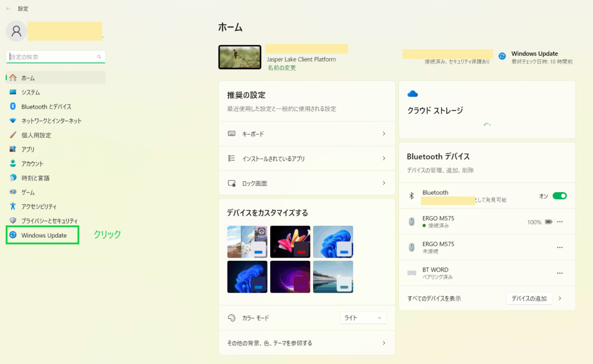The height and width of the screenshot is (364, 593).
Task: Click the installed apps list icon
Action: pos(231,158)
